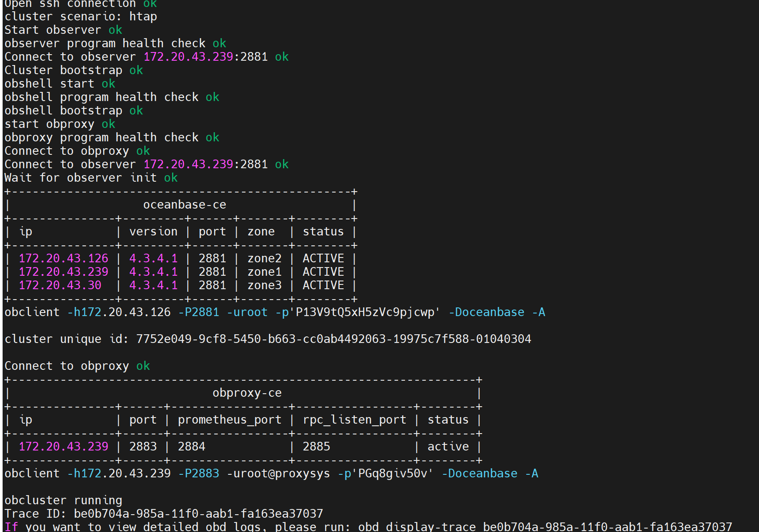The image size is (759, 532).
Task: Click the 'start obproxy ok' line
Action: [x=60, y=124]
